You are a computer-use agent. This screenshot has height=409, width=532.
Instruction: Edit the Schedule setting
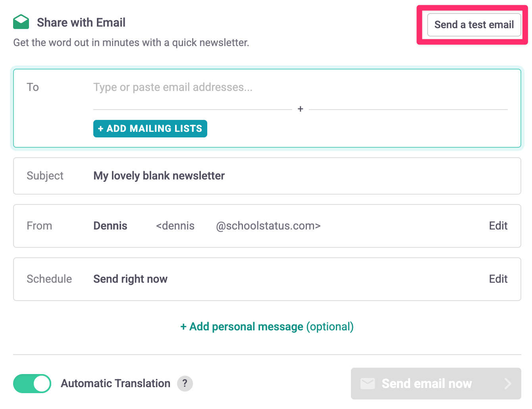498,279
